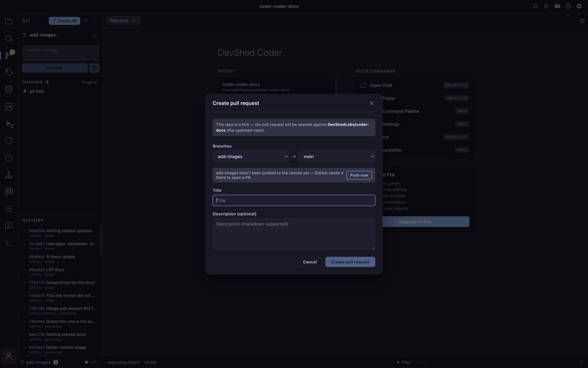Toggle the split layout icon
The width and height of the screenshot is (588, 368).
(x=582, y=21)
